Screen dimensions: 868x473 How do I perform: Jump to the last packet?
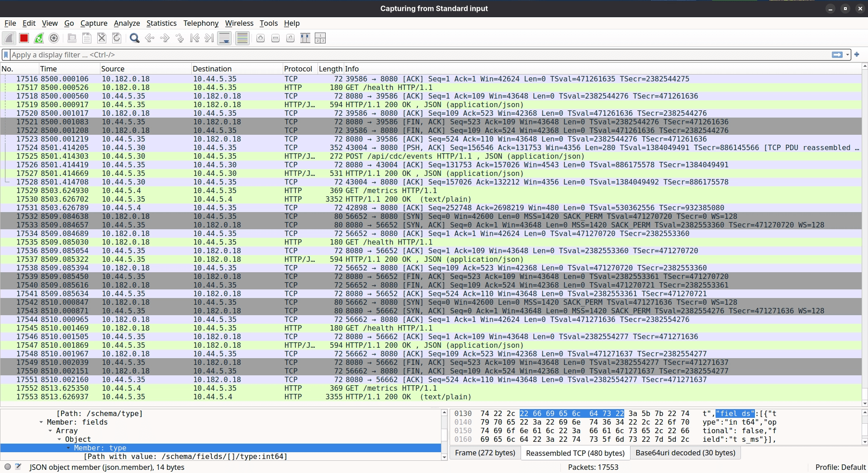pyautogui.click(x=209, y=38)
